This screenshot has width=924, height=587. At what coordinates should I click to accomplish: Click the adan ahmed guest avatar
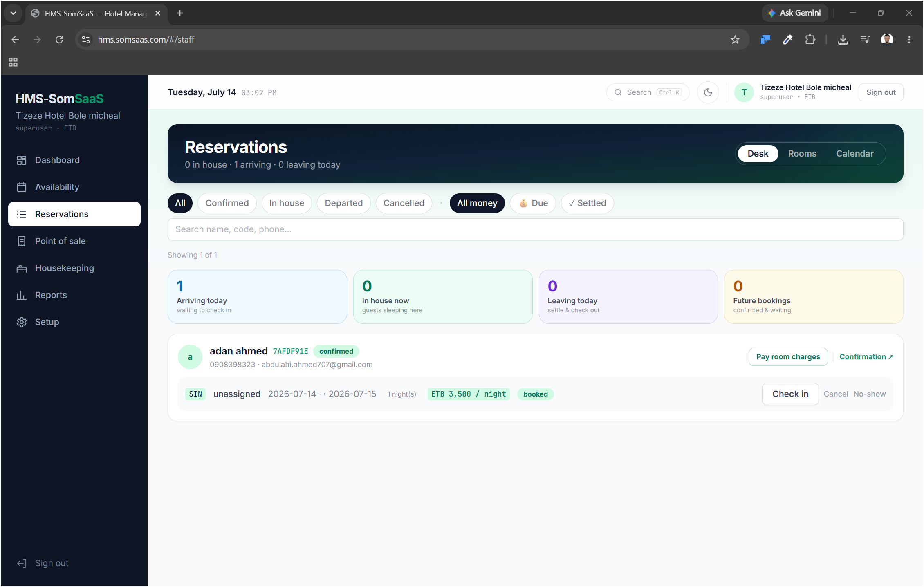tap(190, 357)
